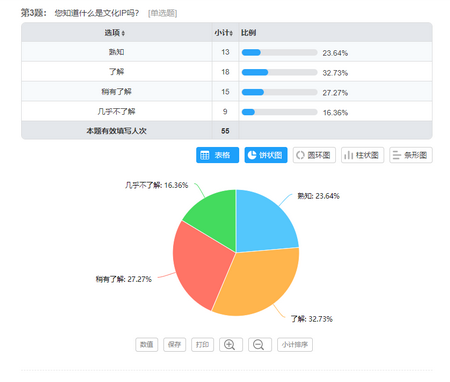Select the 圆环图 donut chart view
Image resolution: width=450 pixels, height=382 pixels.
point(314,155)
